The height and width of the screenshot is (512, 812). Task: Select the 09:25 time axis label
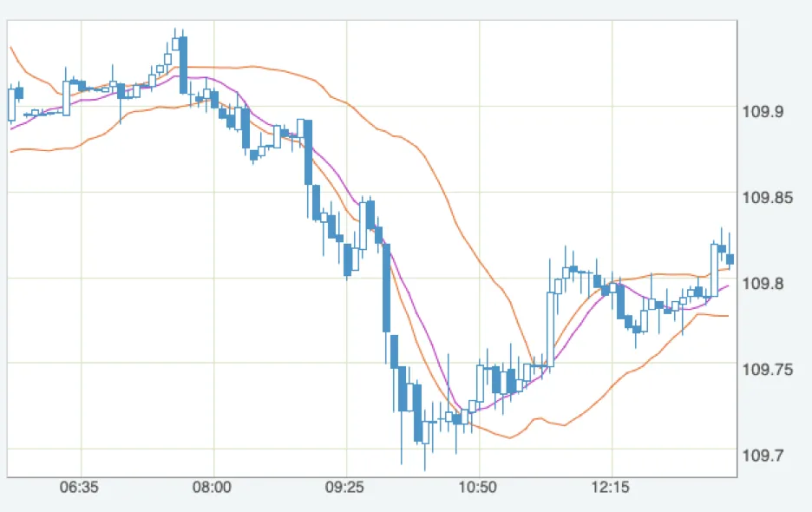[344, 488]
